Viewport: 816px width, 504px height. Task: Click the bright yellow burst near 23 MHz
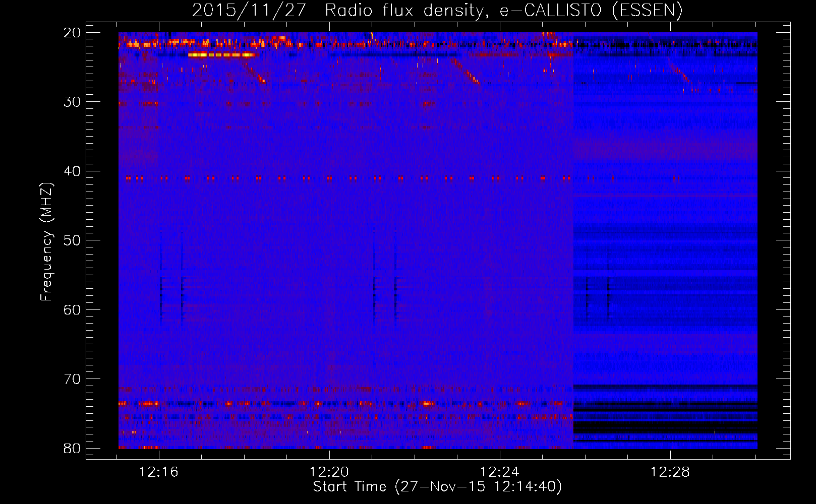coord(222,55)
